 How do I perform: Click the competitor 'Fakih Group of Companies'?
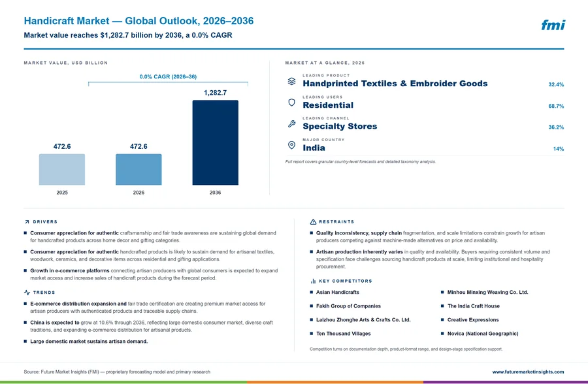pyautogui.click(x=348, y=306)
